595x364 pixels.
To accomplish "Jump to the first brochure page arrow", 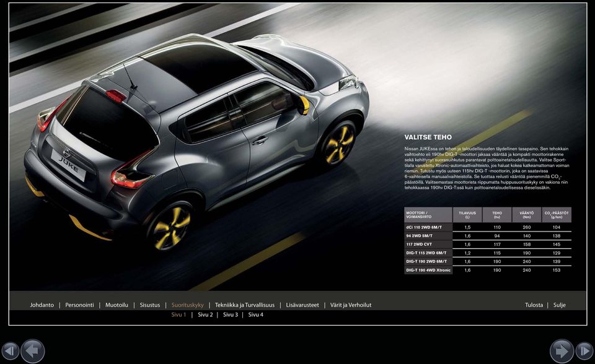I will click(x=11, y=351).
